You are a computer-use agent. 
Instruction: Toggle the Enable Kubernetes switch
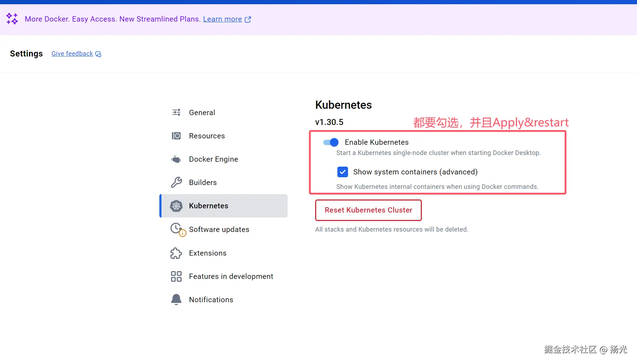[331, 142]
